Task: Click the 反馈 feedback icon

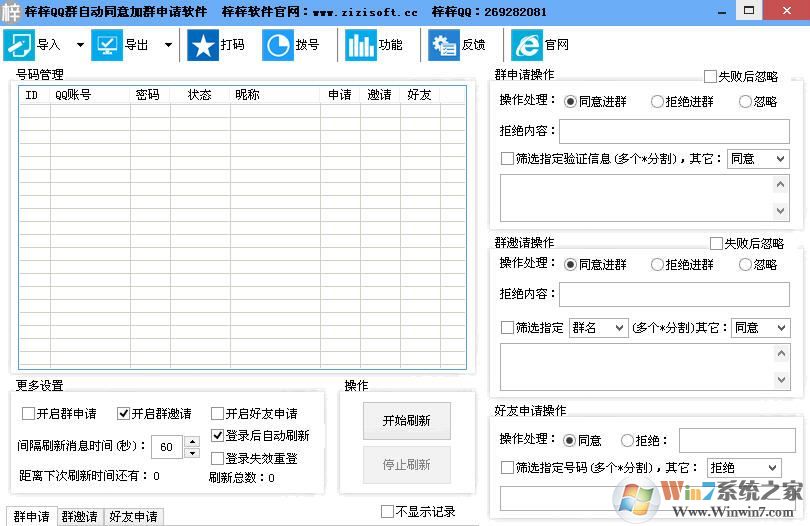Action: [444, 45]
